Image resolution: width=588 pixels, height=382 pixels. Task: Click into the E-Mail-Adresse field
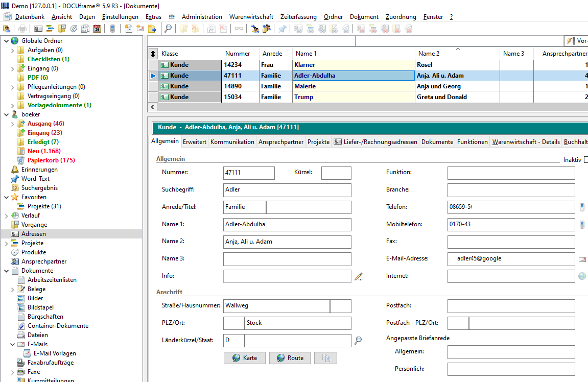coord(511,259)
